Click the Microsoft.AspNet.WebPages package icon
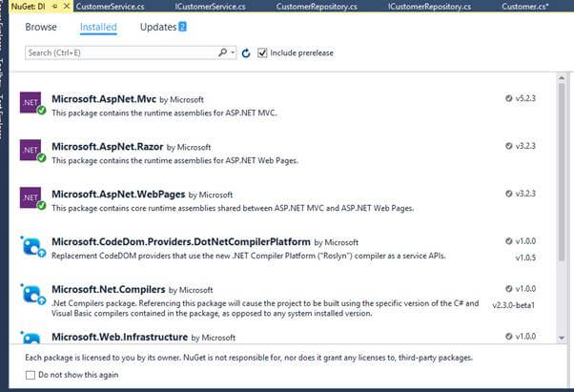This screenshot has height=392, width=574. point(31,198)
